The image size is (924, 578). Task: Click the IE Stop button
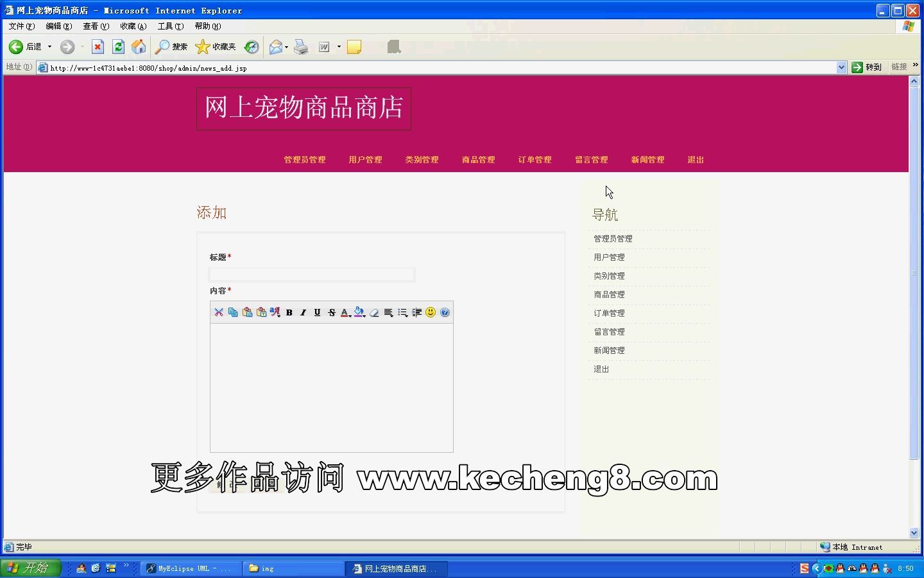(x=98, y=47)
